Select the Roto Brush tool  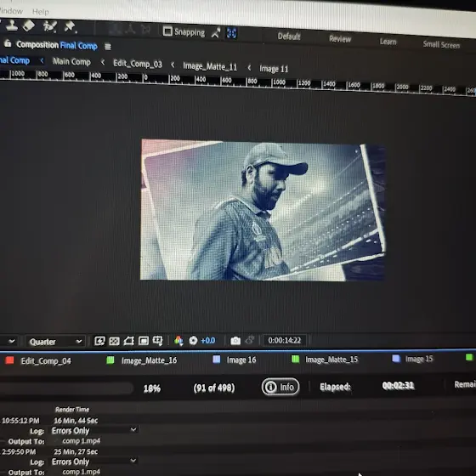(x=50, y=26)
